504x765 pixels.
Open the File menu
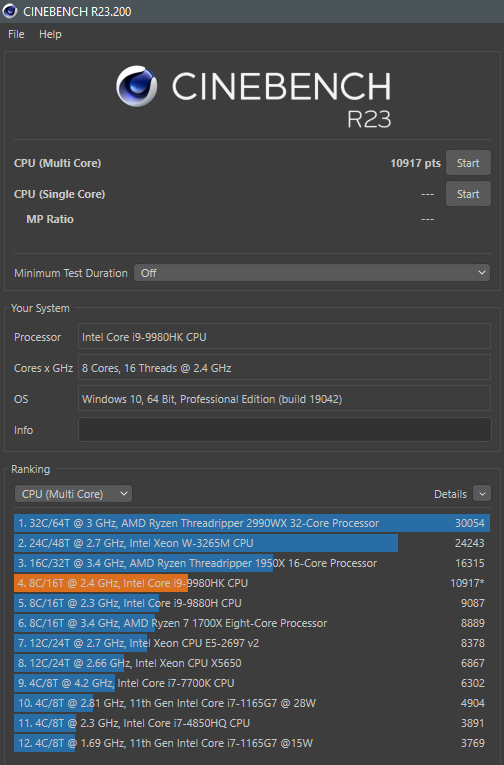16,34
